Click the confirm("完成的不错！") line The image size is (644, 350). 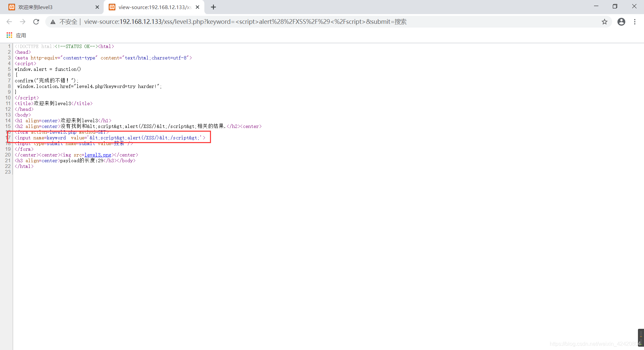[47, 81]
